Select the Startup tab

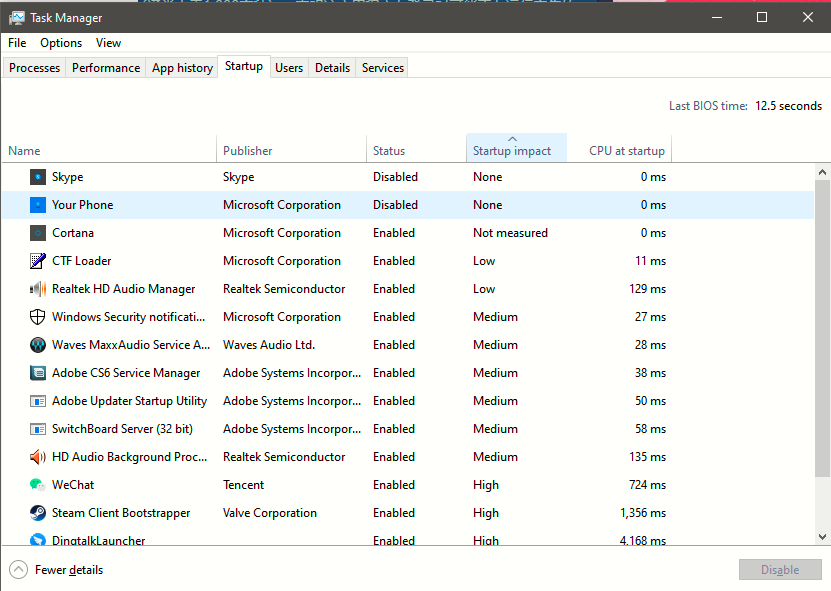coord(244,66)
